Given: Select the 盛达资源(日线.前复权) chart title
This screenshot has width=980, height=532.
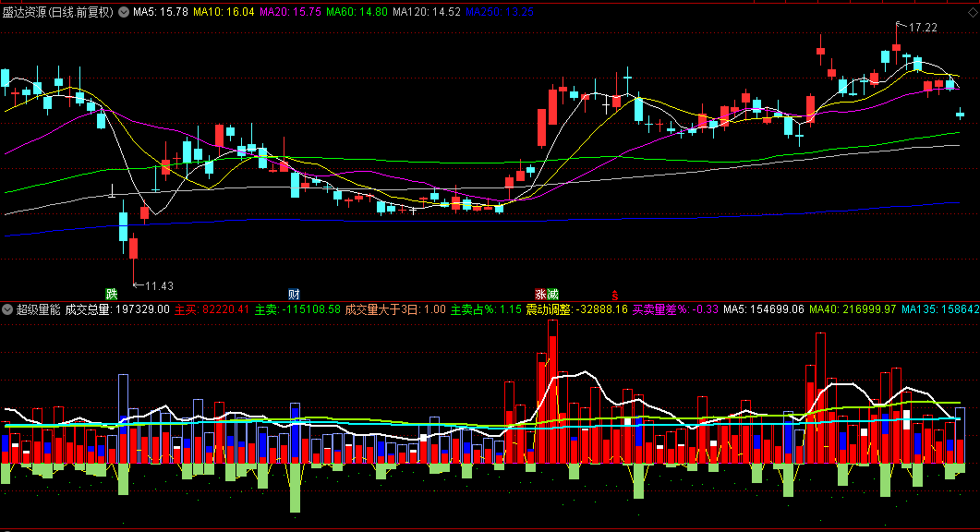Looking at the screenshot, I should (x=58, y=12).
